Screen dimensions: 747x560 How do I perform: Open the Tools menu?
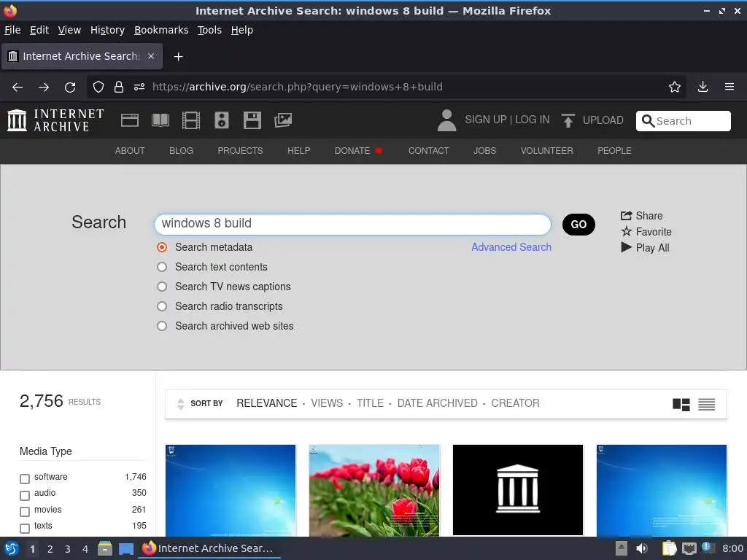click(x=209, y=30)
